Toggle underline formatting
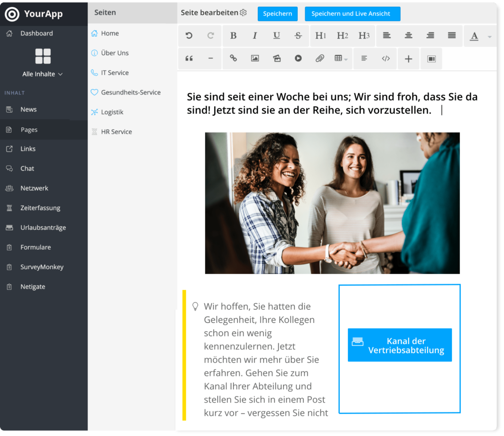 click(276, 35)
